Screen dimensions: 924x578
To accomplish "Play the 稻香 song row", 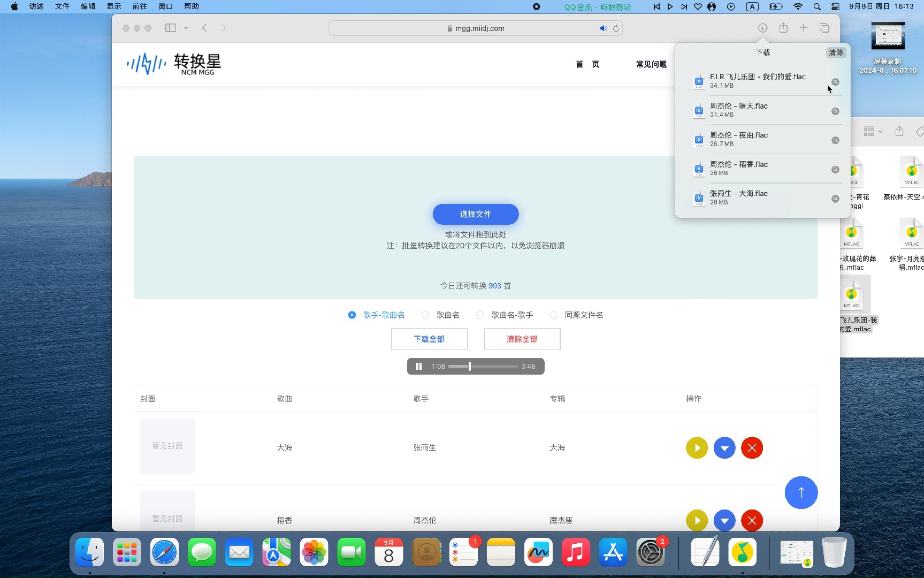I will click(697, 520).
